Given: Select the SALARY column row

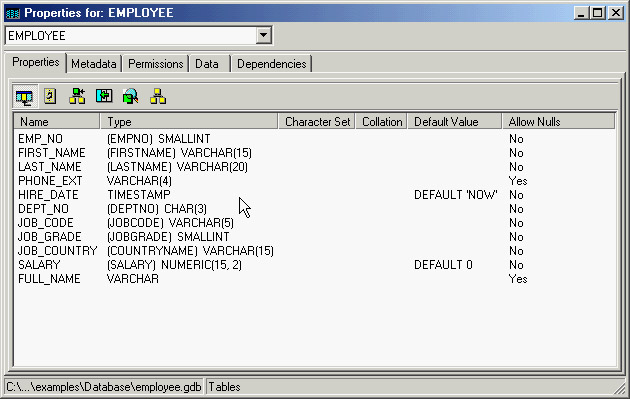Looking at the screenshot, I should click(x=315, y=265).
